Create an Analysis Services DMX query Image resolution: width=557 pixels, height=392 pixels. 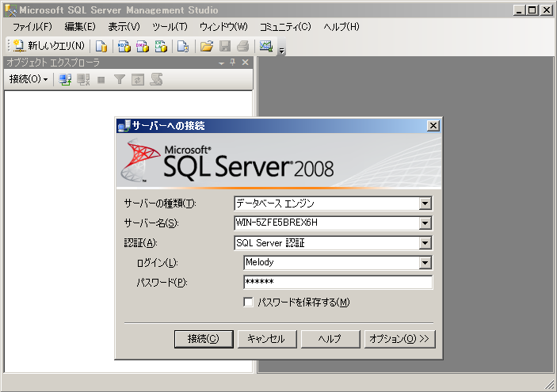point(143,46)
